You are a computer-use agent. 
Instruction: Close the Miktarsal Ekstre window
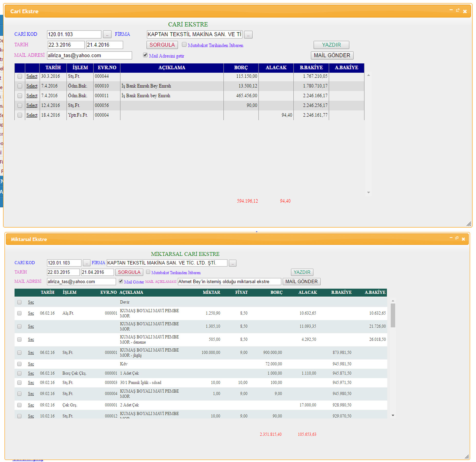(x=463, y=239)
